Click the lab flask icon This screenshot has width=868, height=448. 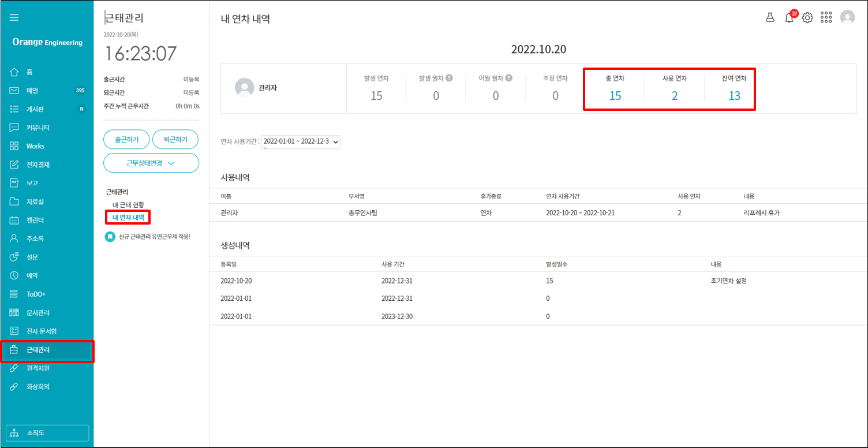(x=770, y=17)
